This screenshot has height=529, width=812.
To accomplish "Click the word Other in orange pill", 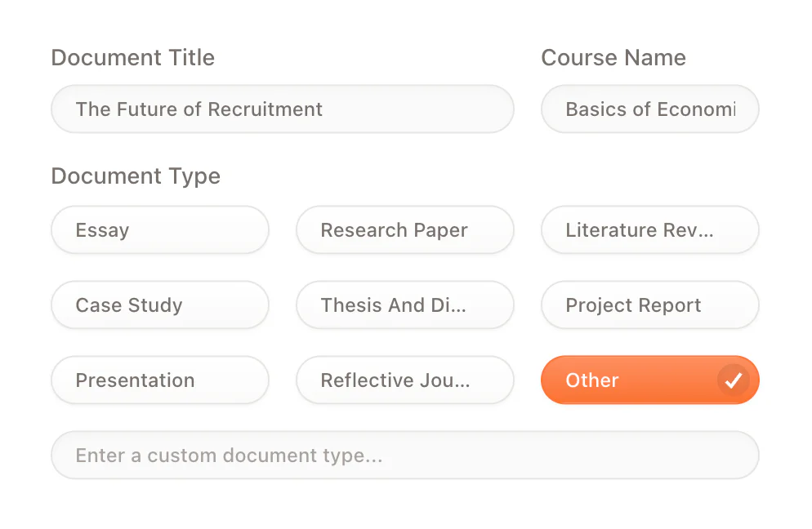I will coord(592,380).
